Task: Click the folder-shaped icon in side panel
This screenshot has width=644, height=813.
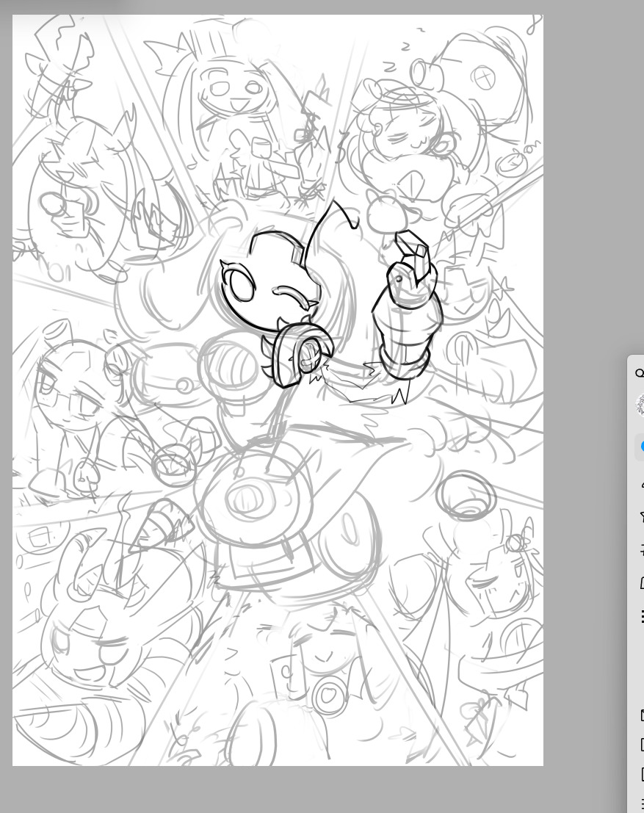Action: click(x=641, y=583)
